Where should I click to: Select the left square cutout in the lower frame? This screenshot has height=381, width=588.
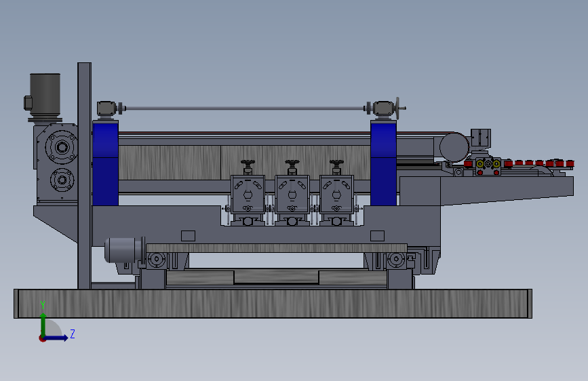coord(188,236)
